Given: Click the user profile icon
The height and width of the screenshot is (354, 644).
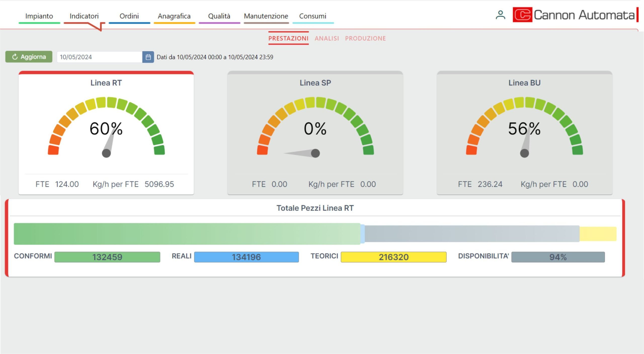Looking at the screenshot, I should [500, 15].
